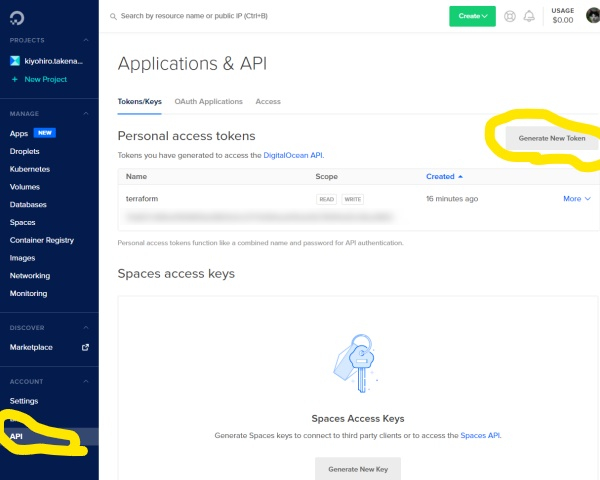600x480 pixels.
Task: Switch to the OAuth Applications tab
Action: [209, 101]
